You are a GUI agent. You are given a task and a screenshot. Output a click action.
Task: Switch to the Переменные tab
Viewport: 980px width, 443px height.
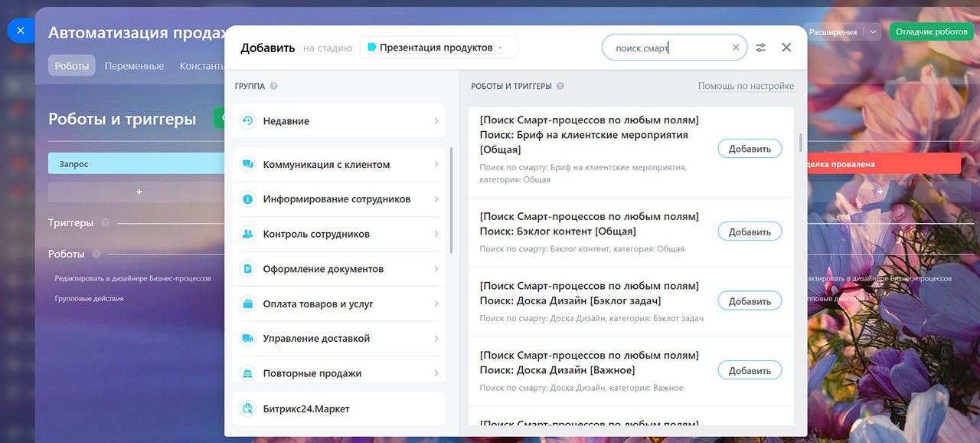click(x=134, y=66)
